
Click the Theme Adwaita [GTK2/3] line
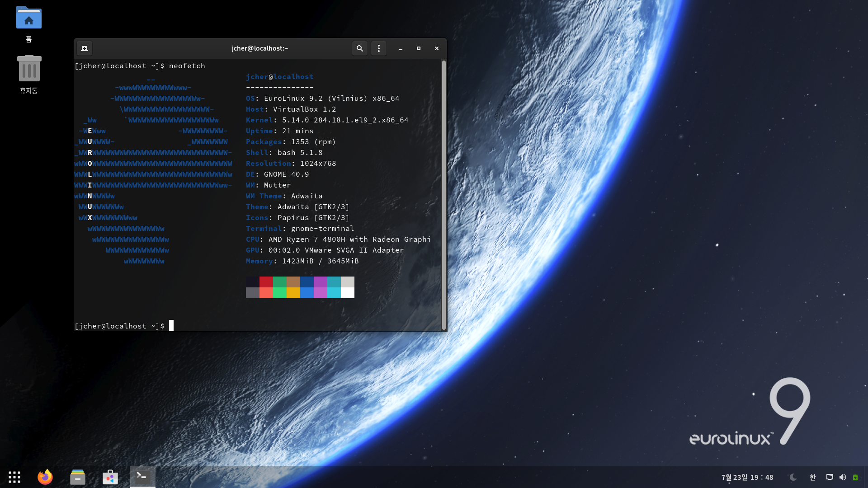[x=298, y=207]
